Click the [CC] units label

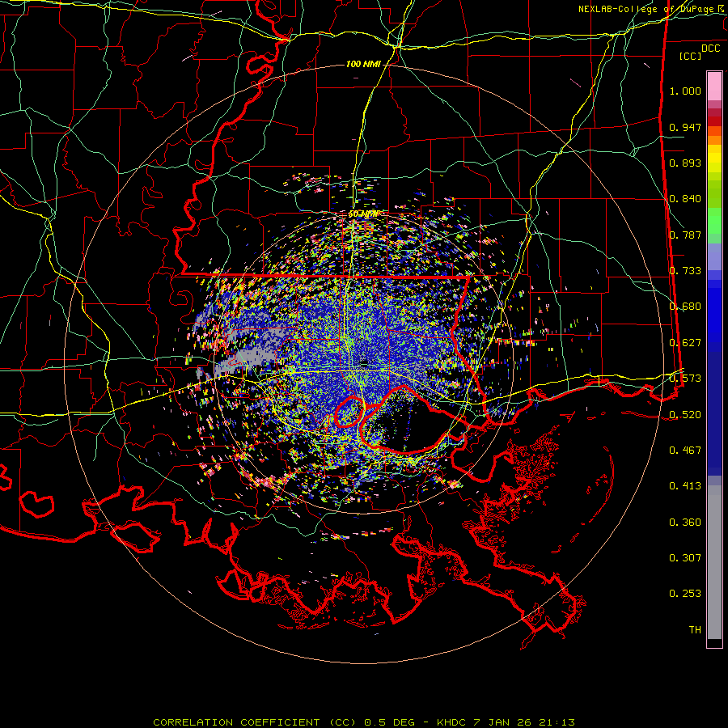(690, 56)
